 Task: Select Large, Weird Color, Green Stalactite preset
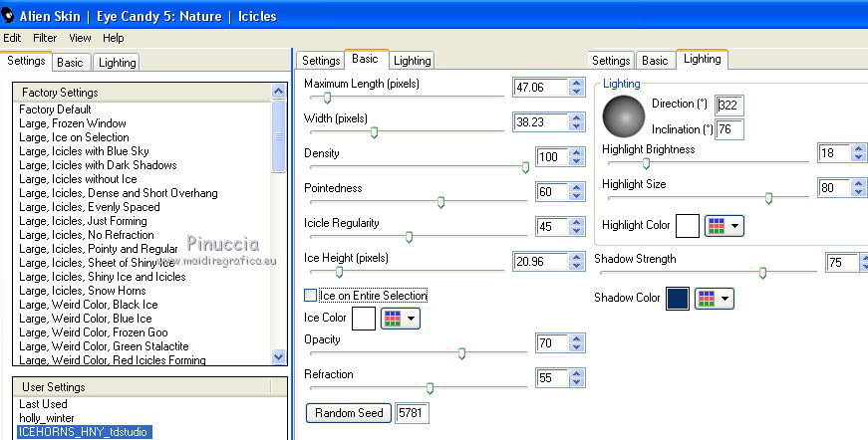(104, 346)
